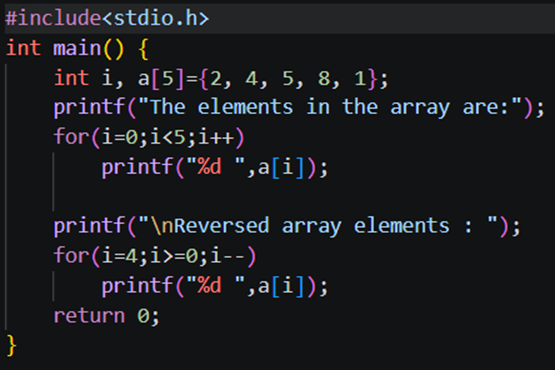This screenshot has width=555, height=370.
Task: Place cursor on int main() declaration
Action: (x=65, y=48)
